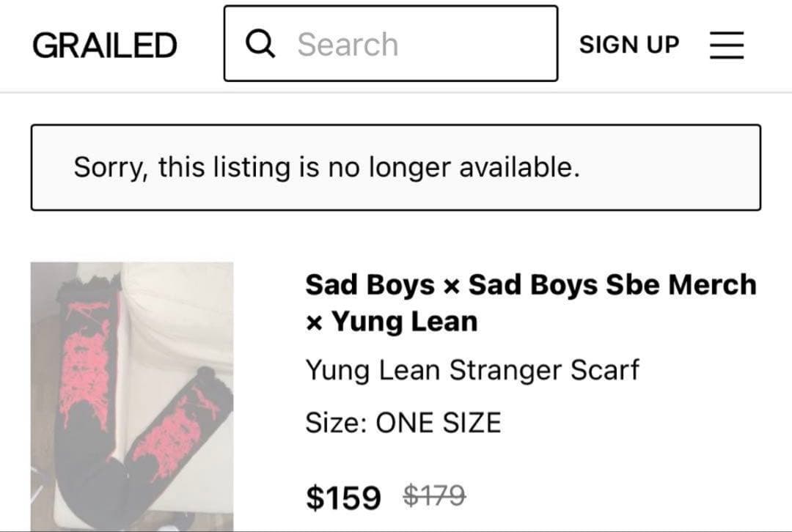Click the Yung Lean Stranger Scarf listing title
The width and height of the screenshot is (792, 532).
click(472, 370)
